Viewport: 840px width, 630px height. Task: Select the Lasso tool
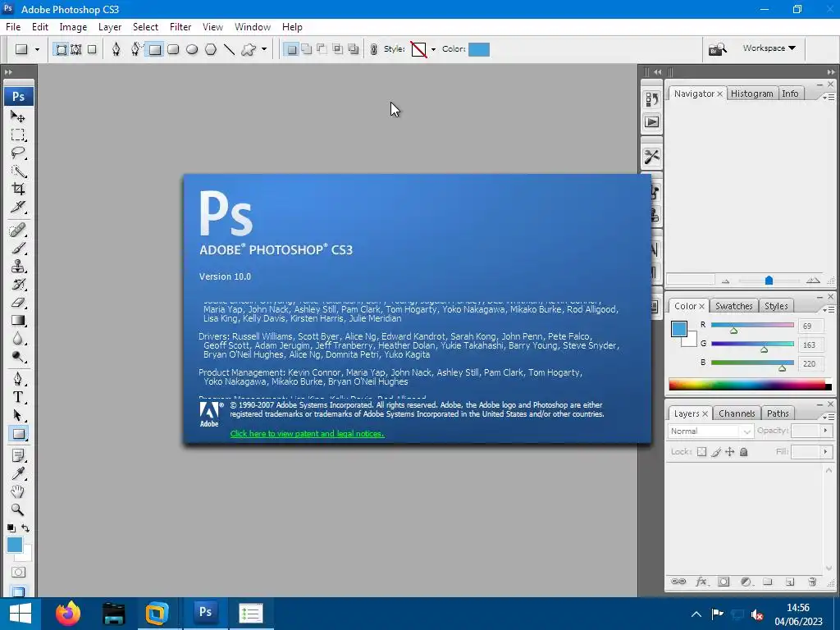[18, 153]
